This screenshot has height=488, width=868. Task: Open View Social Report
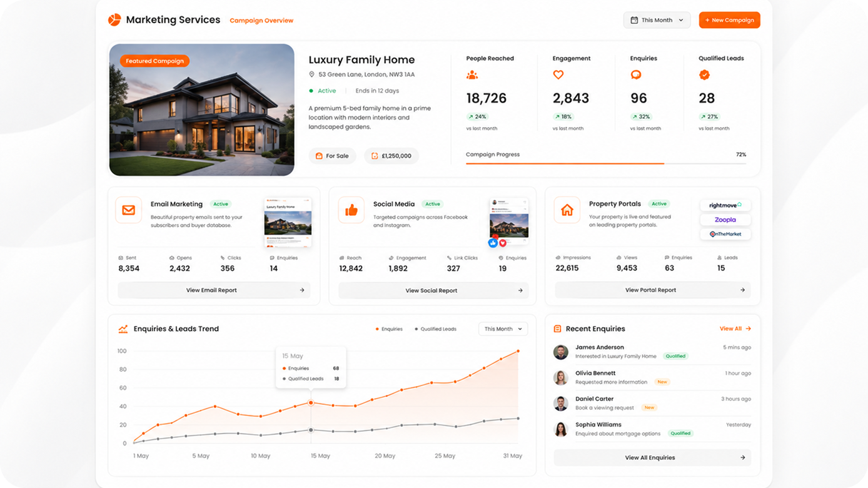coord(433,290)
